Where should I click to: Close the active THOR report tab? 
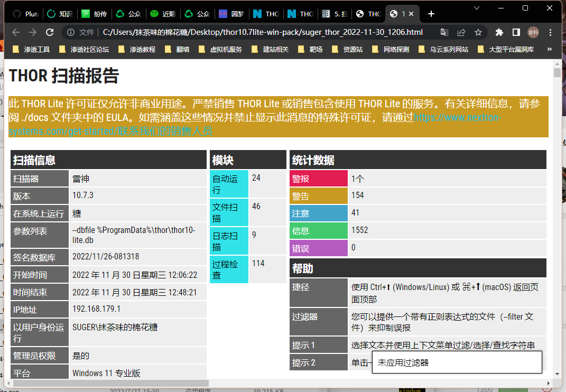411,14
